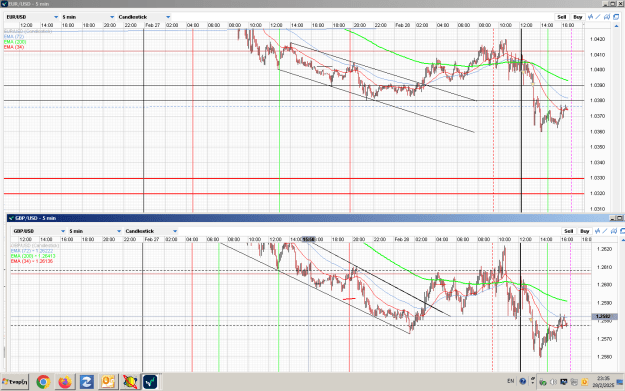Click Buy button in EUR/USD chart

pos(578,17)
